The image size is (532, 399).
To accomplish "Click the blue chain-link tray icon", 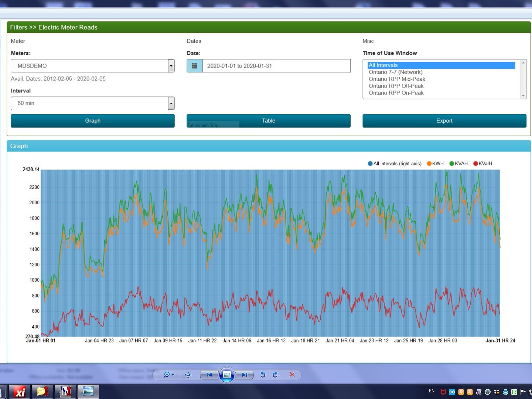I will 452,392.
